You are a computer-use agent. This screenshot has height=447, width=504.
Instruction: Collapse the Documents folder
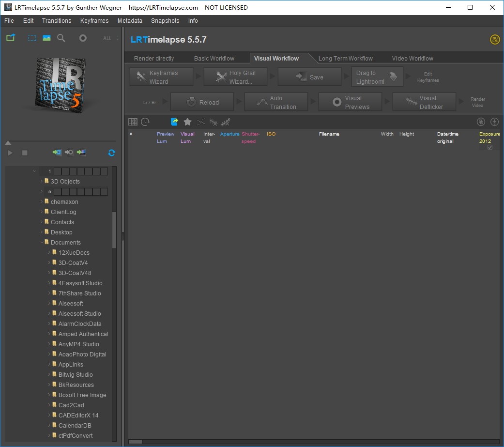pos(42,242)
